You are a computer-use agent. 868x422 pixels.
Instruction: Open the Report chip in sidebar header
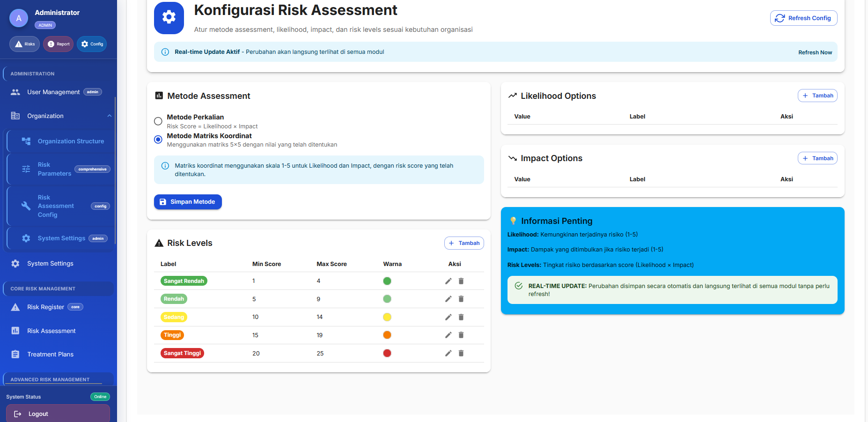(x=59, y=44)
